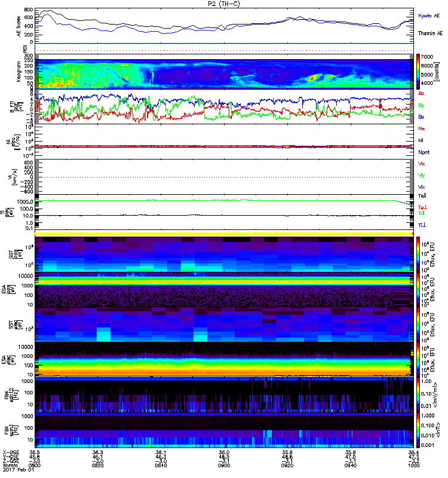
Task: Click the "AE Index" axis label
Action: (x=19, y=26)
